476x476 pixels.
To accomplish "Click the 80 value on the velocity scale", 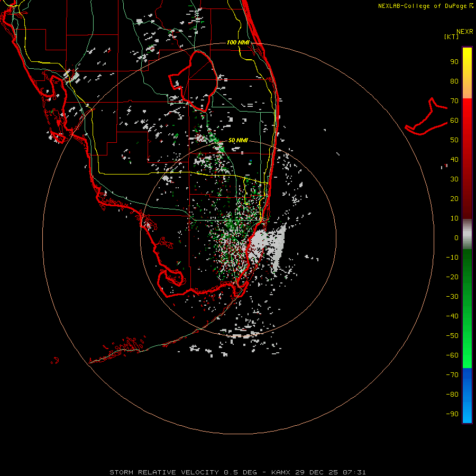I will tap(454, 81).
